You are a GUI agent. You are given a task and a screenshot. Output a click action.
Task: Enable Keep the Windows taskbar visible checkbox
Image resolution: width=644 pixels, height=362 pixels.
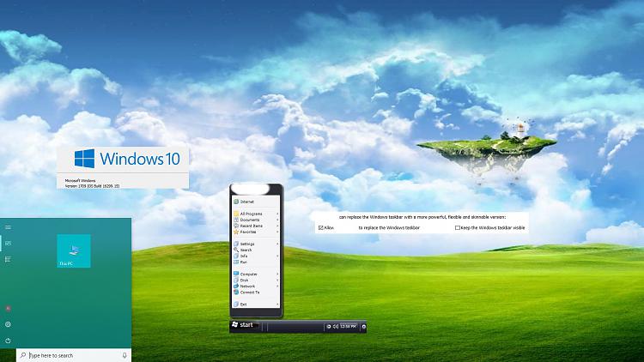(457, 228)
